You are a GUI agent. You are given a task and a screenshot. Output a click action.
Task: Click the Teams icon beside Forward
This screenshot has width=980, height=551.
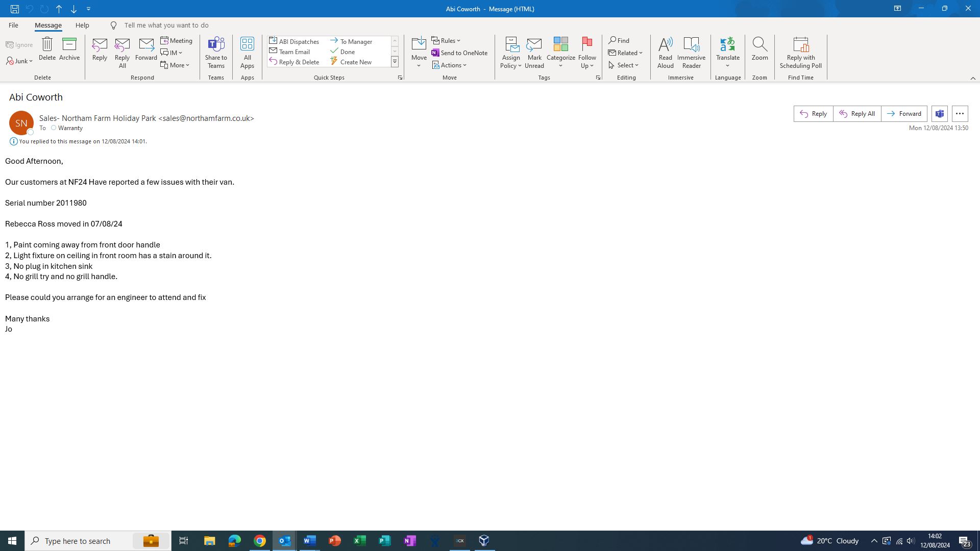pyautogui.click(x=940, y=114)
